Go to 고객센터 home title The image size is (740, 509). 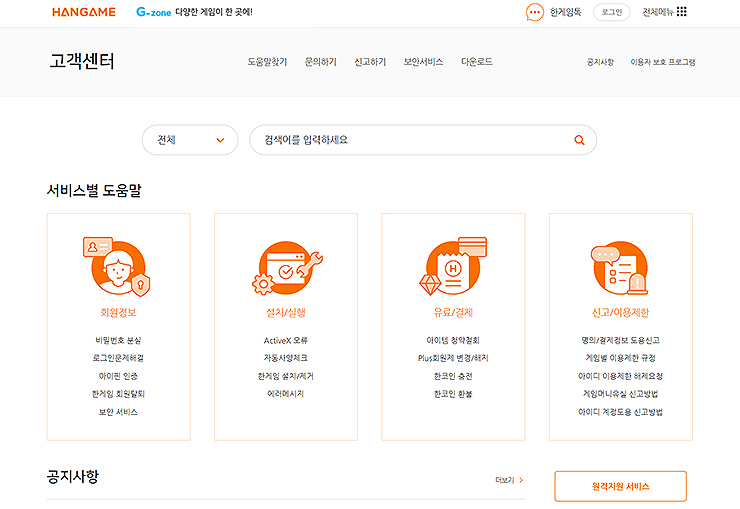[82, 61]
